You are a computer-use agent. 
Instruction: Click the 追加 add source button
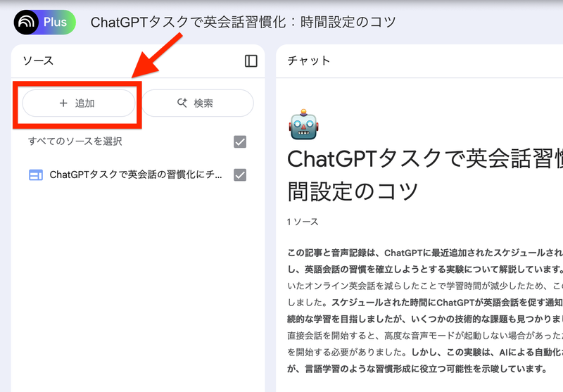(79, 103)
